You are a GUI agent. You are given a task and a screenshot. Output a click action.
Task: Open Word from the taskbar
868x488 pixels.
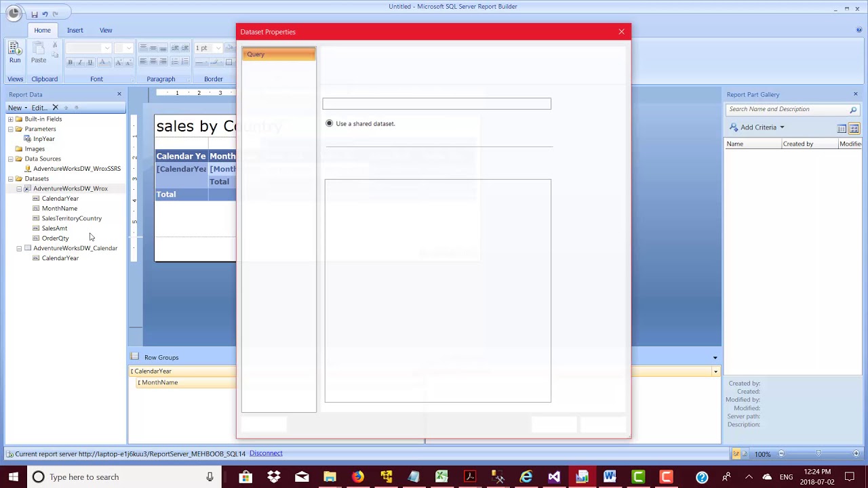[610, 477]
